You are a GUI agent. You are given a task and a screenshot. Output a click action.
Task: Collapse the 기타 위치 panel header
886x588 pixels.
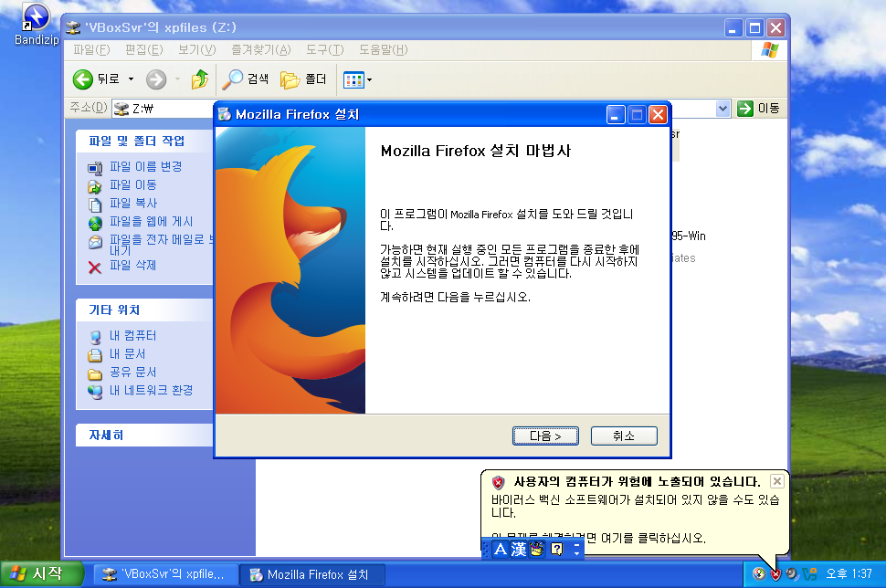coord(144,310)
